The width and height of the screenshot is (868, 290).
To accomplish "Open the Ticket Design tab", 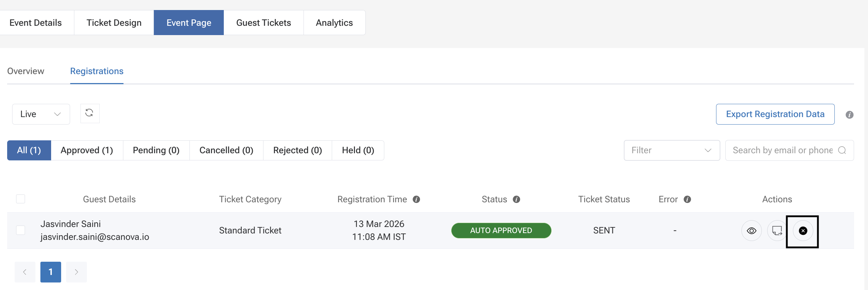I will 114,23.
